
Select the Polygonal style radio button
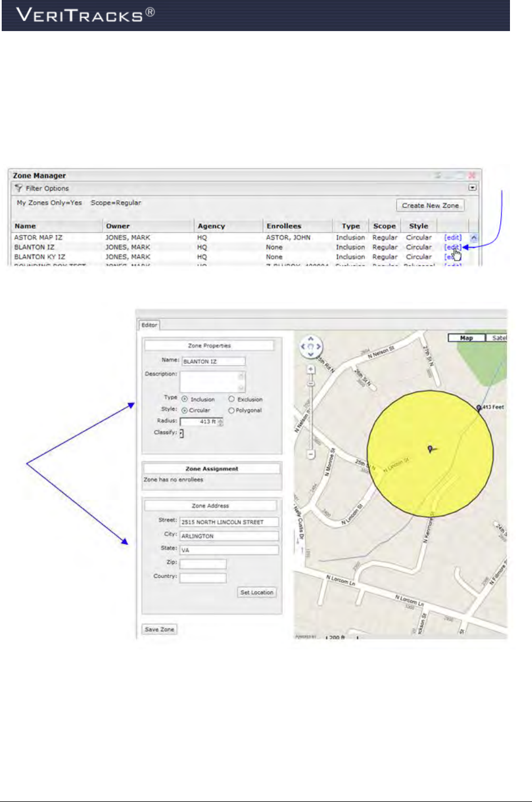[232, 410]
